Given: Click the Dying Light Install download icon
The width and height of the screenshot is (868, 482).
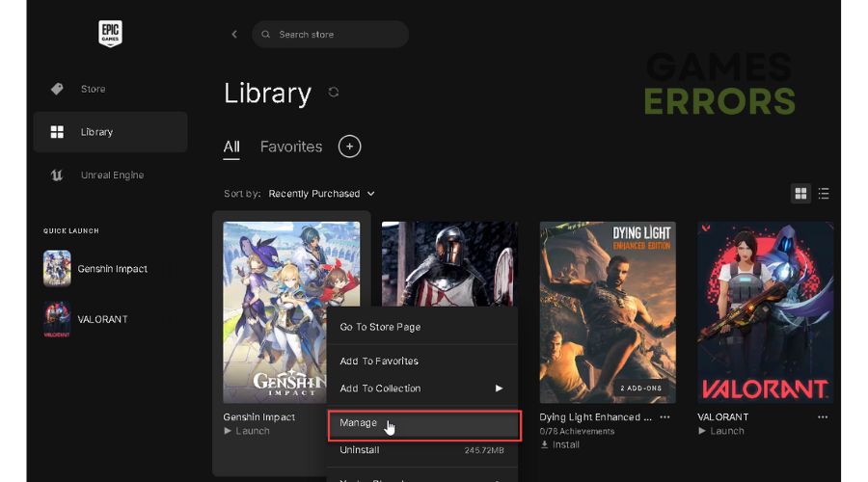Looking at the screenshot, I should (544, 444).
